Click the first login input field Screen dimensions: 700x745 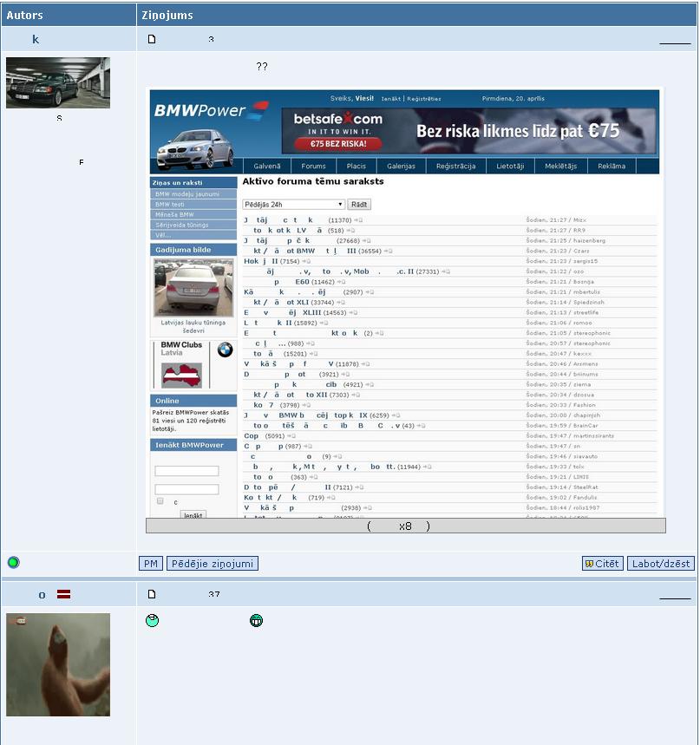[x=186, y=471]
